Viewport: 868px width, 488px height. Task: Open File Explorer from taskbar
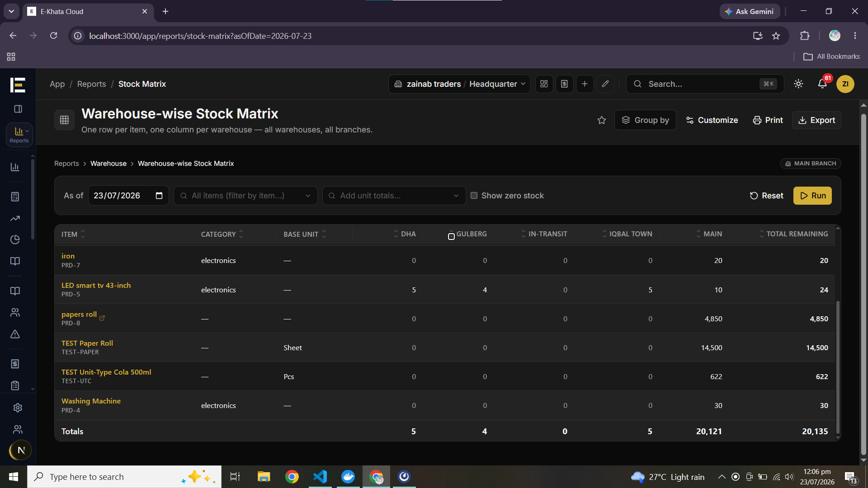(264, 477)
